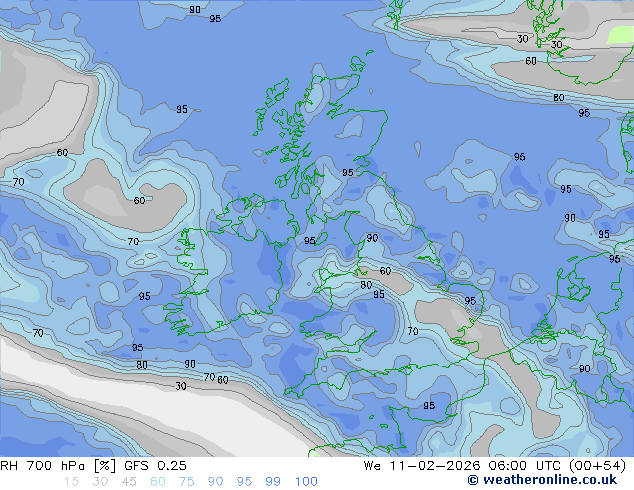The image size is (634, 490).
Task: Click the forecast offset "(00+54)"
Action: (x=598, y=466)
